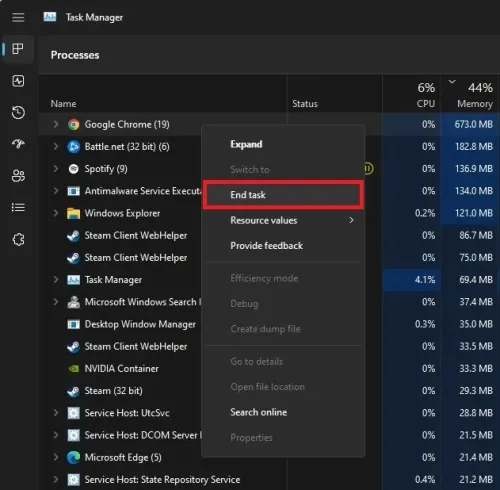Expand the Google Chrome (19) process group

[x=56, y=124]
